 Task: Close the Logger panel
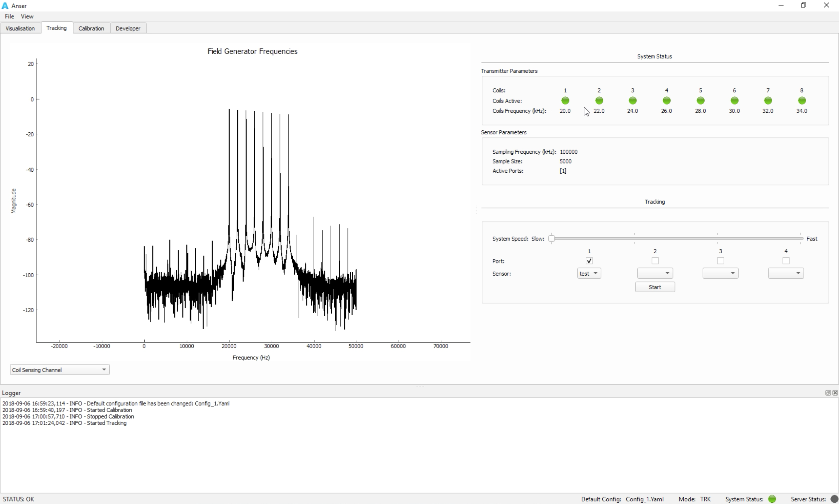pyautogui.click(x=835, y=393)
